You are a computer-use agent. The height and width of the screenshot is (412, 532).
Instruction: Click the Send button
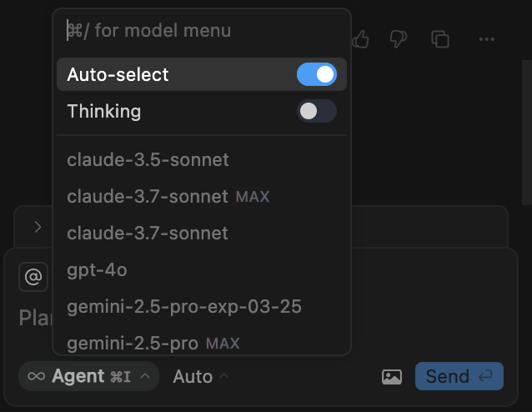click(459, 376)
